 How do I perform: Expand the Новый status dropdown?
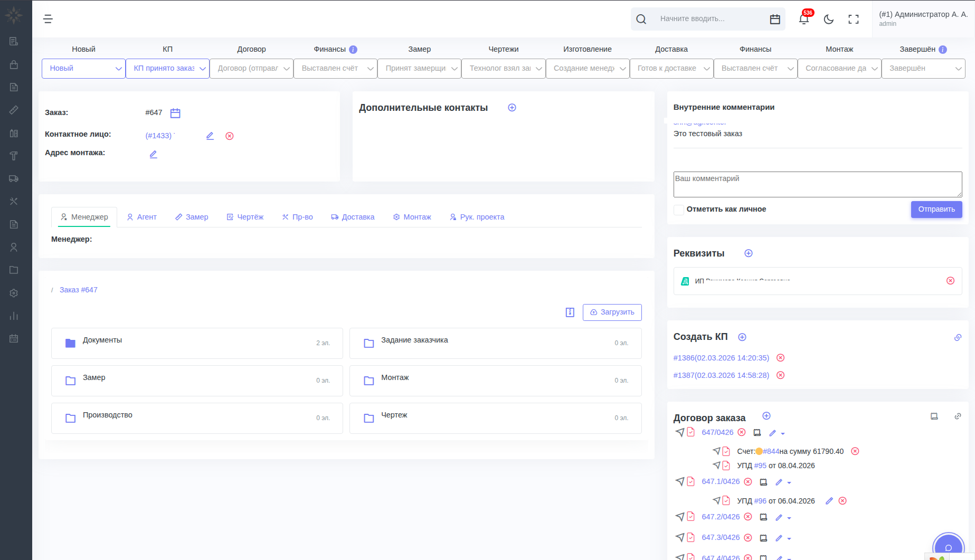coord(83,69)
